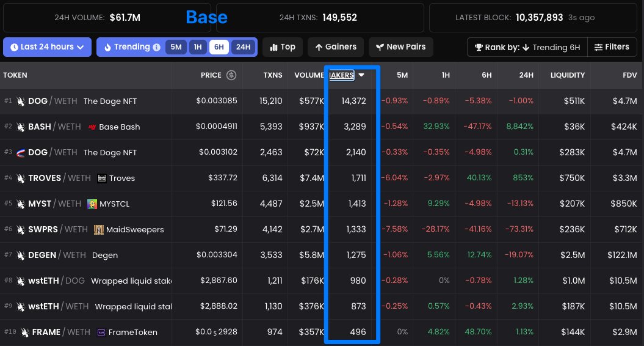Select the 5M trending timeframe

coord(176,47)
